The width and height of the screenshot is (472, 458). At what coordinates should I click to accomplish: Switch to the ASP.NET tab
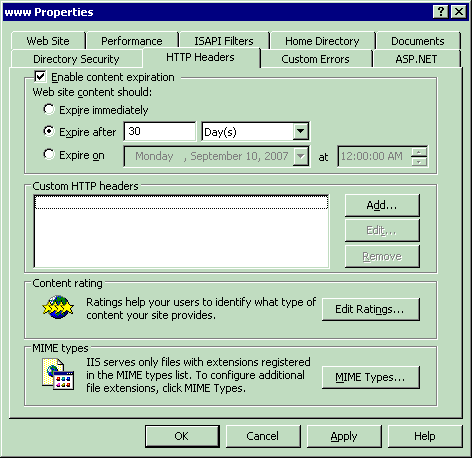tap(416, 59)
